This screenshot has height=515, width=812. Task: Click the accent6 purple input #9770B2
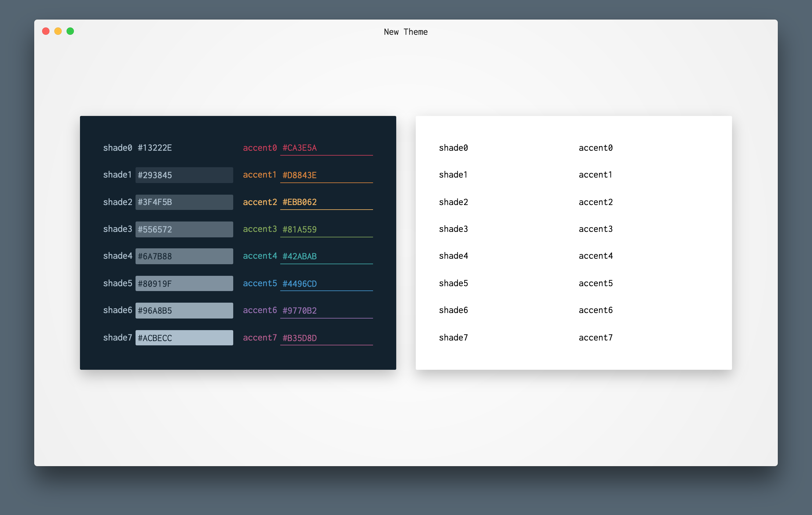tap(326, 310)
